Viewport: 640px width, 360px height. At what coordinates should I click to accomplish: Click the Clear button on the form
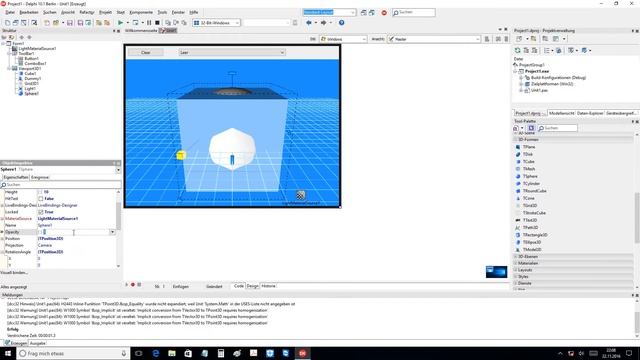click(x=146, y=53)
